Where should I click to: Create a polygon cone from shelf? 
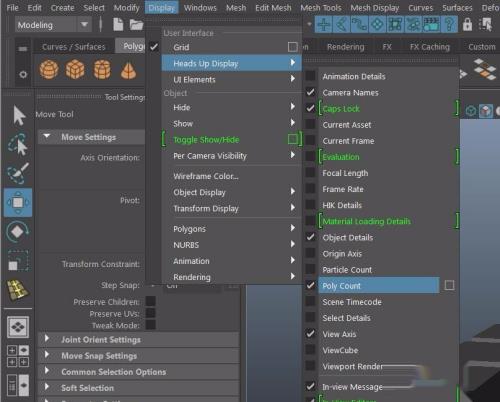coord(128,70)
